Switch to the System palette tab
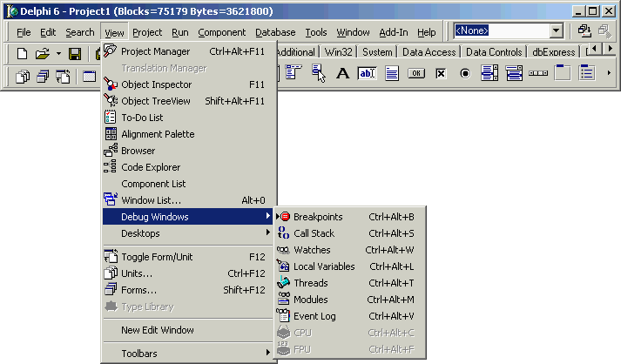621x364 pixels. (x=377, y=52)
